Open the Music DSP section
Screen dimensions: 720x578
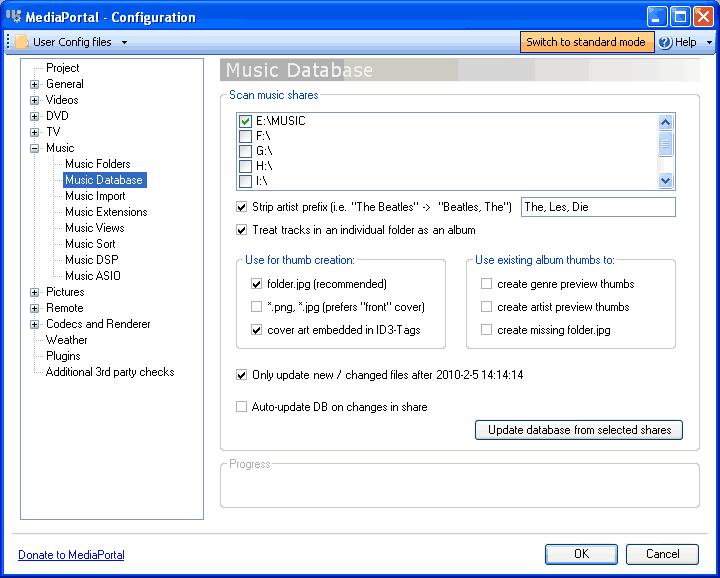point(91,260)
